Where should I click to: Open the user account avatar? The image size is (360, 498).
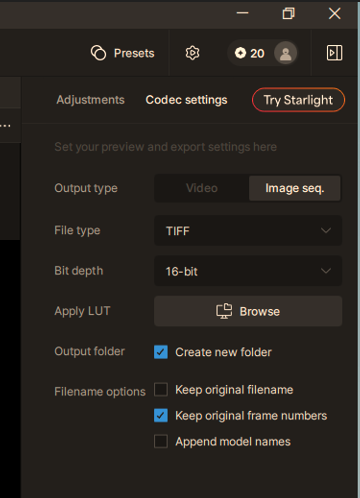pos(285,53)
